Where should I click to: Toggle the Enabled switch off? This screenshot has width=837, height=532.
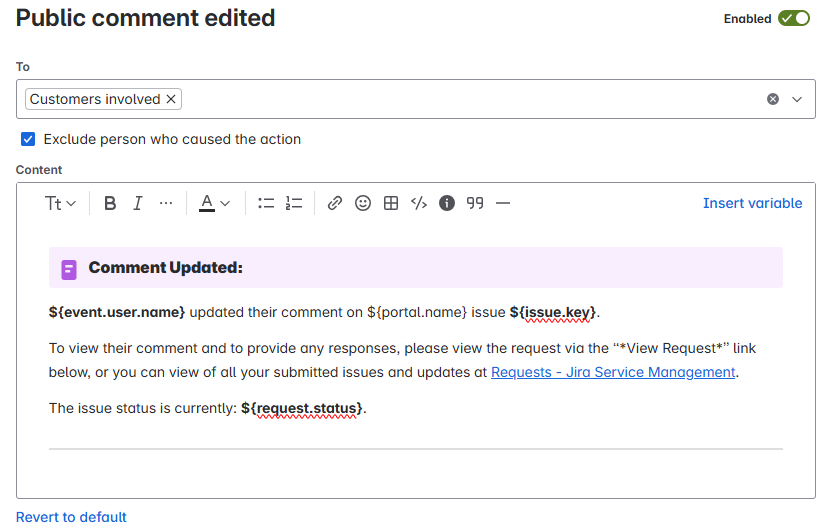tap(794, 19)
